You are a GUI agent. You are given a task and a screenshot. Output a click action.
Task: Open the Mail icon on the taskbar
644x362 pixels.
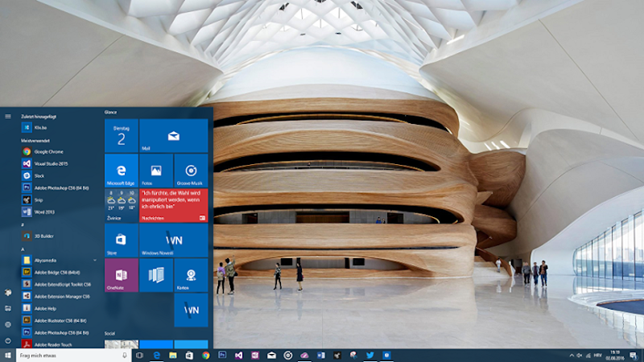tap(271, 356)
